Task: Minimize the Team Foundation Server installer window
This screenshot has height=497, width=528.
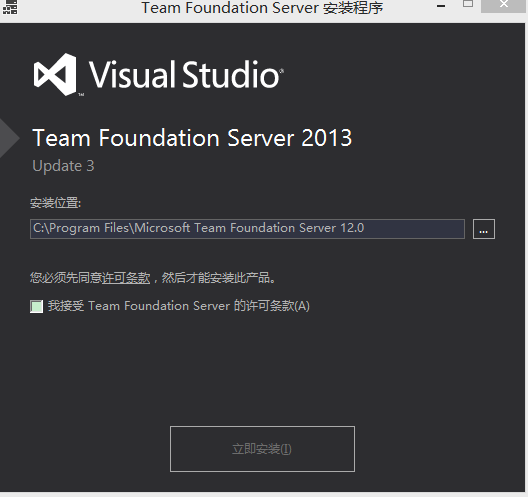Action: [441, 6]
